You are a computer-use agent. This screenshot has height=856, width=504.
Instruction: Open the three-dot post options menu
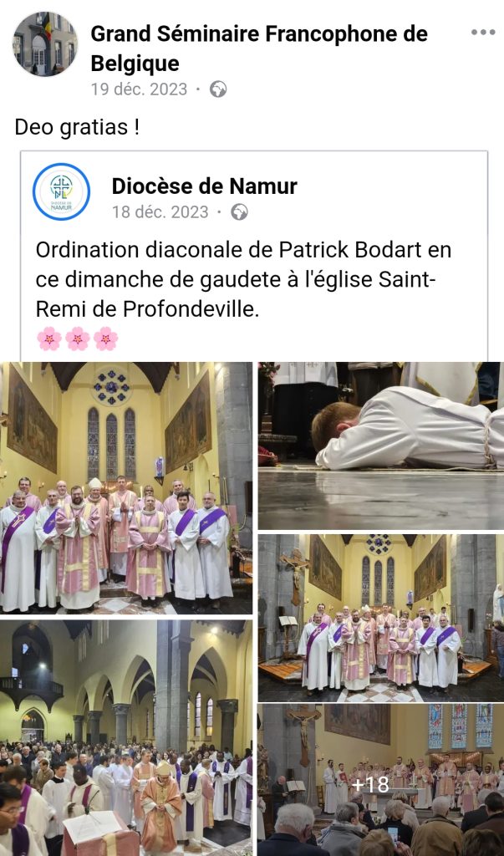(483, 33)
